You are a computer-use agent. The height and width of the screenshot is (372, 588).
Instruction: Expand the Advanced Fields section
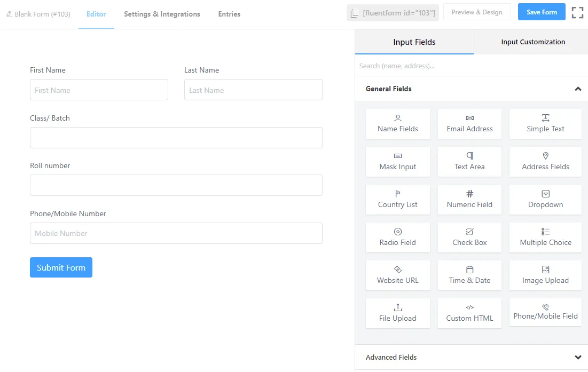click(577, 358)
